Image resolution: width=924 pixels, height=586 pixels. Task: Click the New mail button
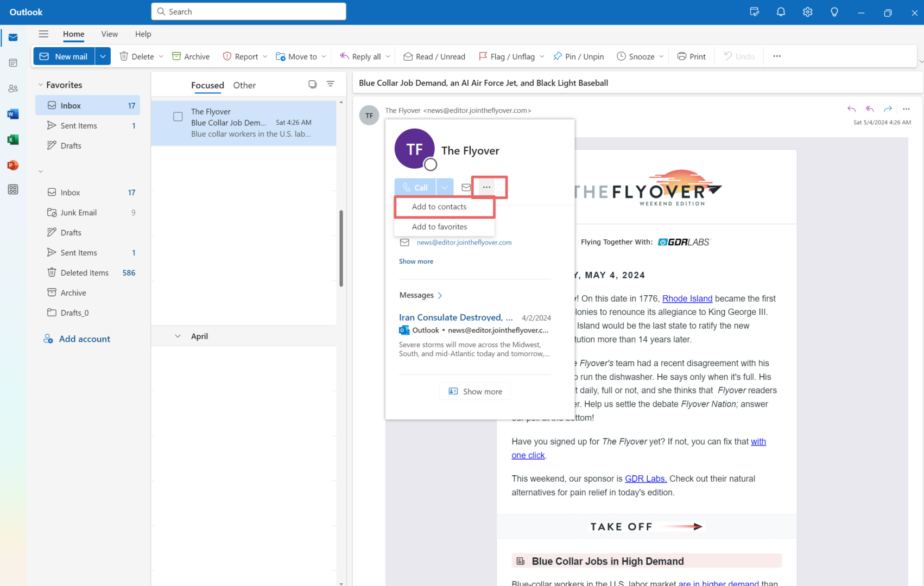point(64,56)
